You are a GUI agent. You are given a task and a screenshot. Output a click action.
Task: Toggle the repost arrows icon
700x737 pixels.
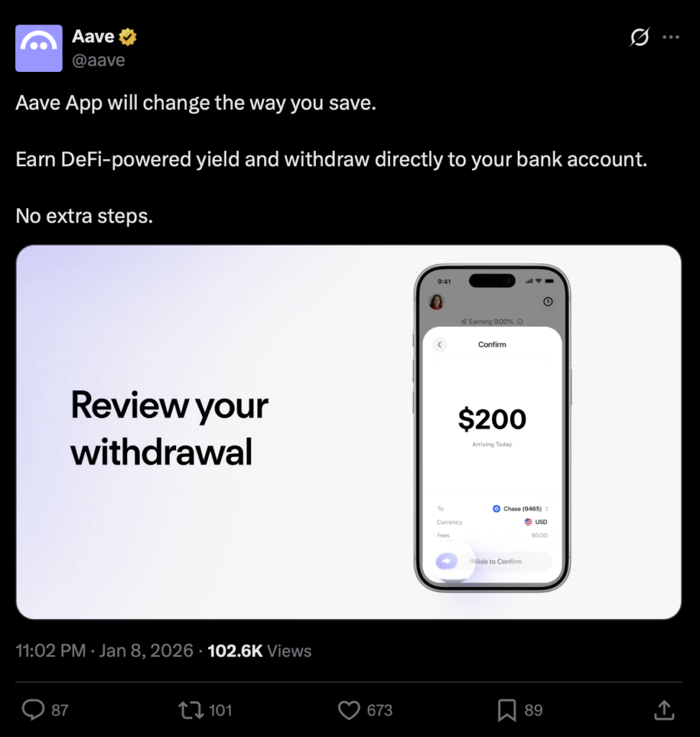(191, 710)
